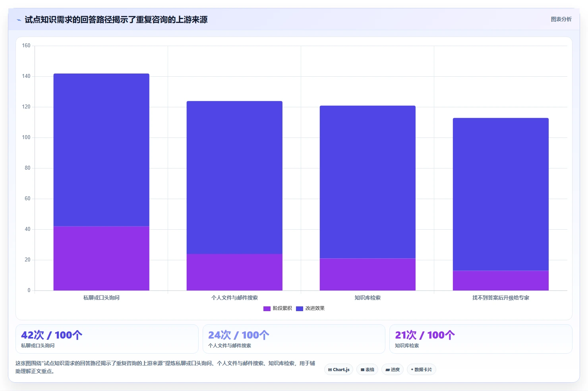Select the blue bar segment for 找不到答案后升级给专家

501,194
